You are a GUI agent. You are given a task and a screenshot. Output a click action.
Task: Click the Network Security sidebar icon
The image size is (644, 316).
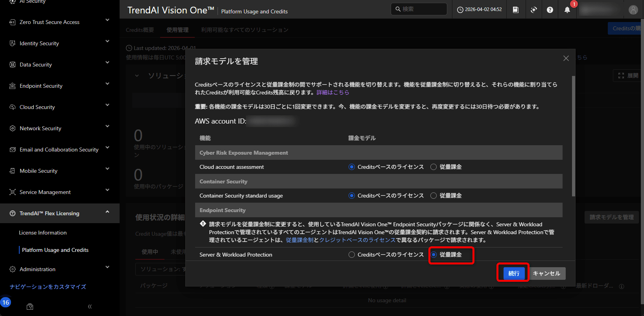(x=13, y=128)
